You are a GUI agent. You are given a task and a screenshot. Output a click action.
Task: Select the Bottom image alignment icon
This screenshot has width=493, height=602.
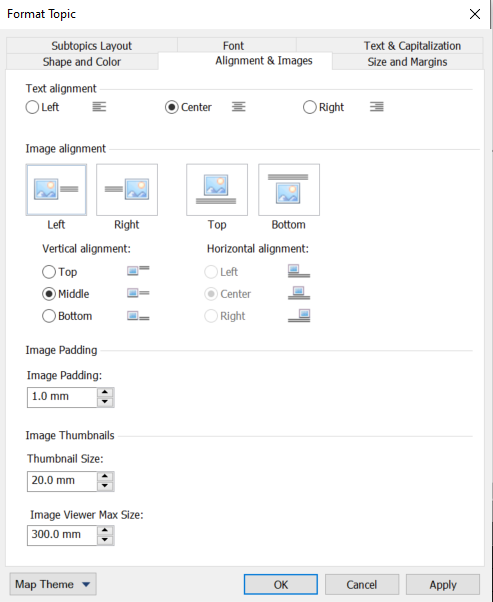[289, 190]
